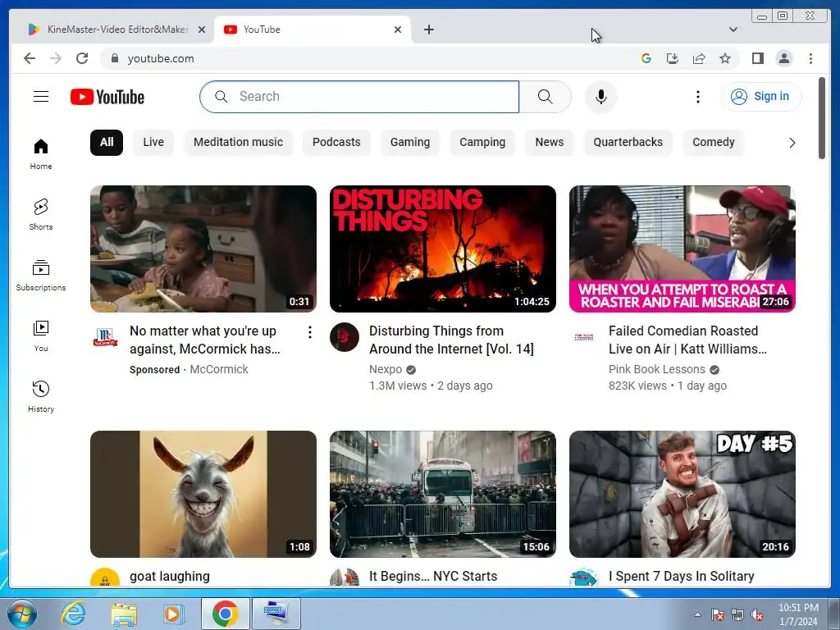Image resolution: width=840 pixels, height=630 pixels.
Task: Click the Sign in button
Action: [x=761, y=97]
